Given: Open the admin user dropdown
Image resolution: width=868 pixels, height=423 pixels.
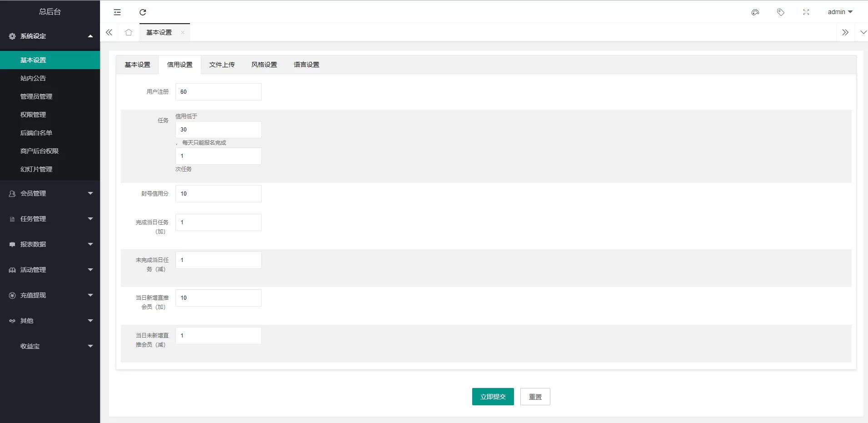Looking at the screenshot, I should 840,12.
